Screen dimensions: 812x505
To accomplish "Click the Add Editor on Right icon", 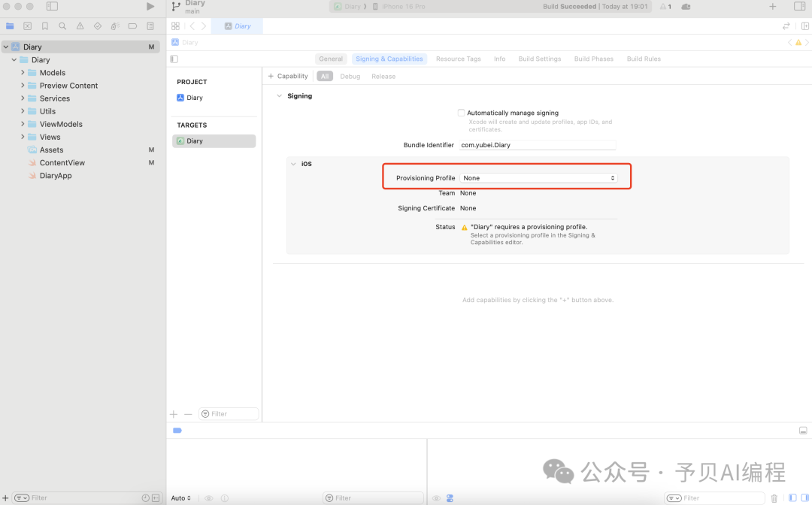I will pyautogui.click(x=805, y=26).
